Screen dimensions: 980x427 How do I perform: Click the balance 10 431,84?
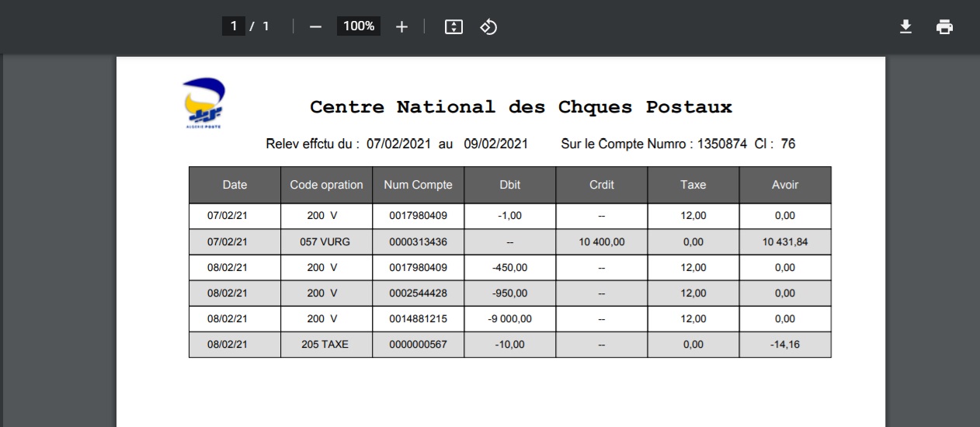tap(785, 242)
